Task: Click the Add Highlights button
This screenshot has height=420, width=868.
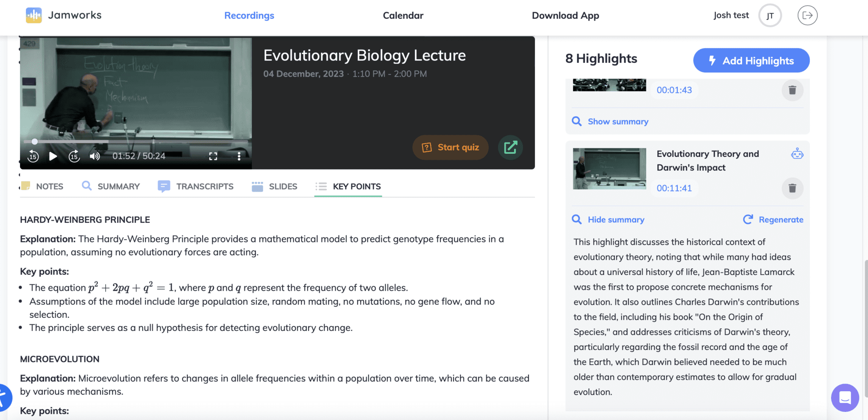Action: click(x=751, y=61)
